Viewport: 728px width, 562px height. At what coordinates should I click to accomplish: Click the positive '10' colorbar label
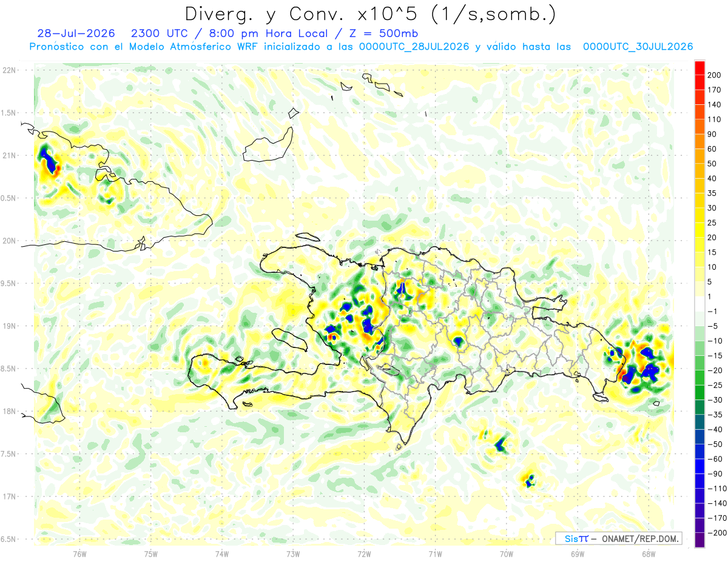[x=712, y=267]
